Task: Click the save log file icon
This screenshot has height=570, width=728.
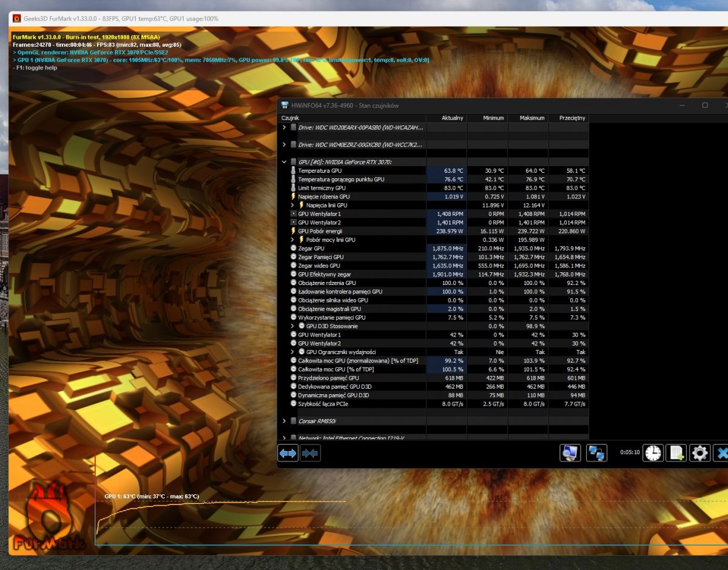Action: coord(676,452)
